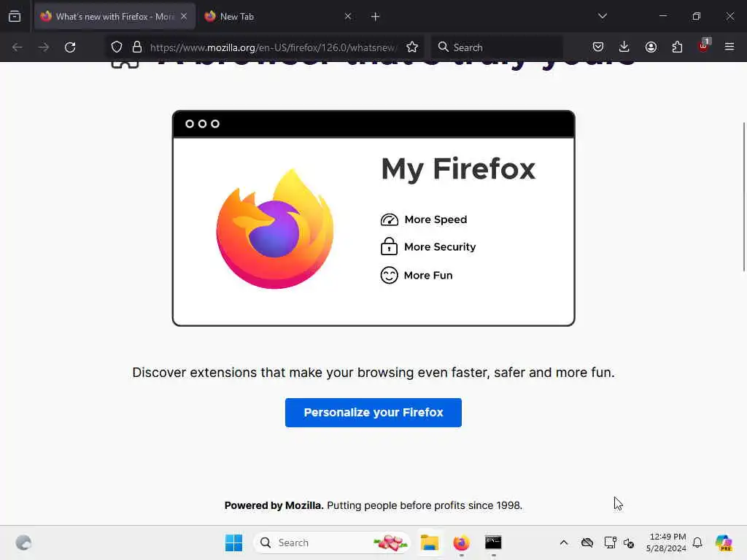The image size is (747, 560).
Task: Show hidden system tray icons
Action: [564, 542]
